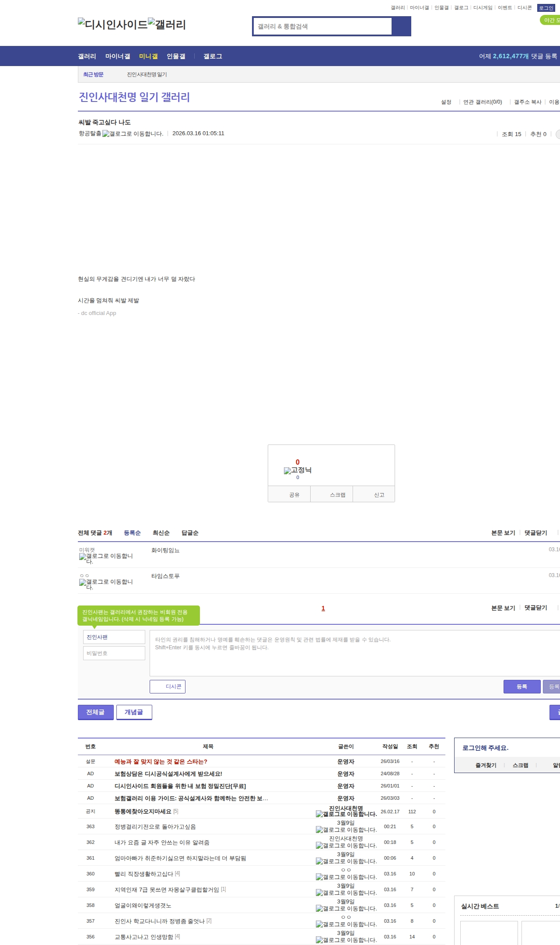Viewport: 560px width, 945px height.
Task: Open post '정병걸리기전으로 돌아가고싶음'
Action: coord(155,827)
